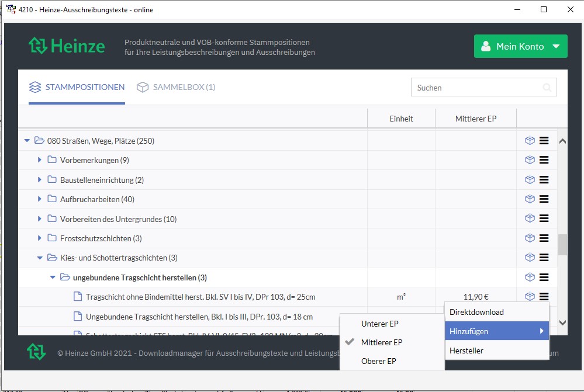Add Aufbrucharbeiten row to Sammelbox
The width and height of the screenshot is (584, 392).
click(x=530, y=199)
